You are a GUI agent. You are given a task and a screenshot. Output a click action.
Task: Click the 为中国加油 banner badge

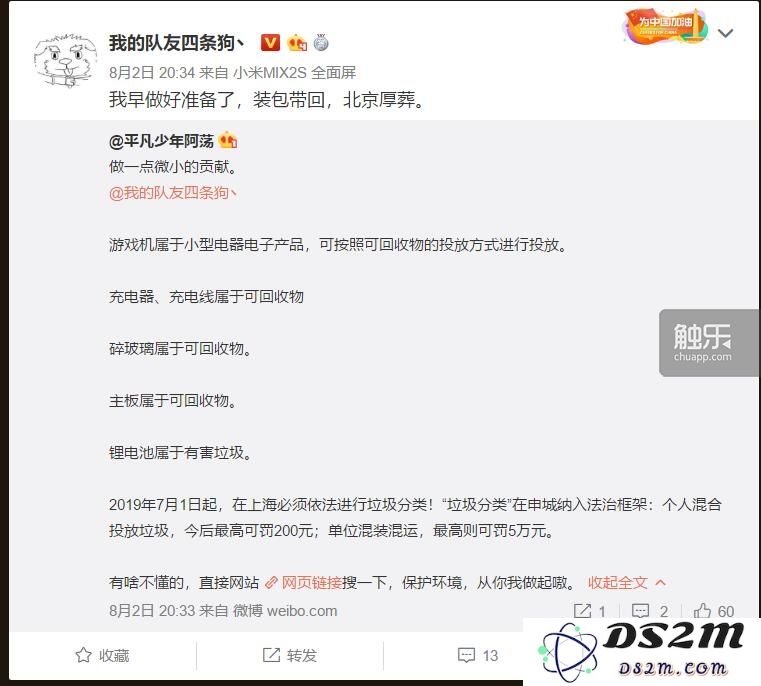click(x=665, y=26)
